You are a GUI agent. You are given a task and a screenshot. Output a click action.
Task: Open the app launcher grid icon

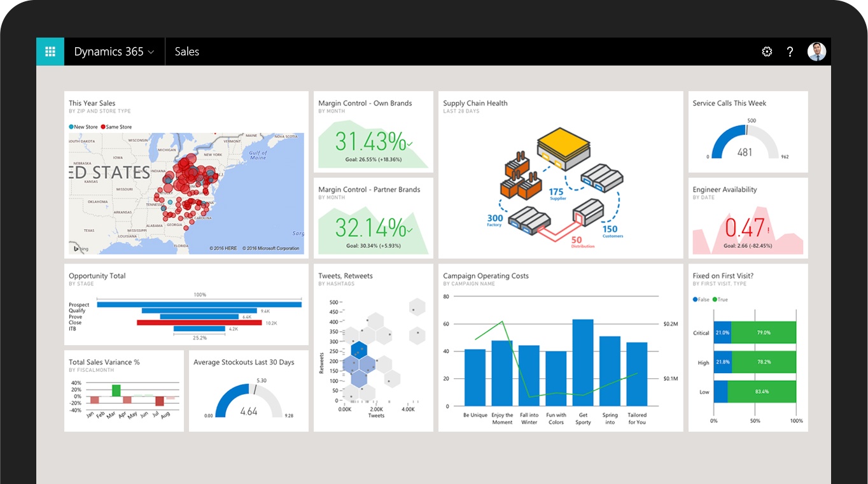(x=50, y=52)
